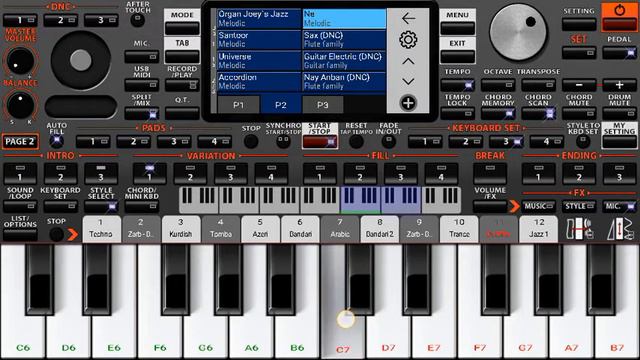Select DNC button 2
Screen dimensions: 640x360
(x=60, y=20)
